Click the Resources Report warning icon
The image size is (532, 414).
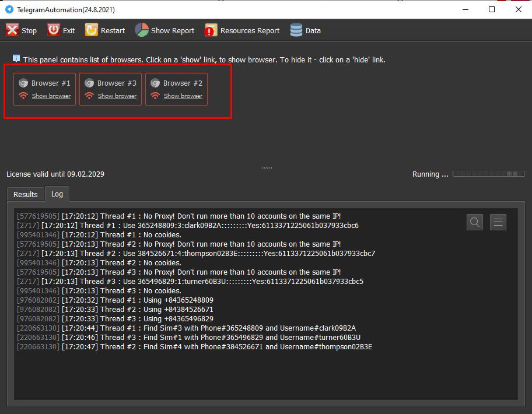point(211,30)
